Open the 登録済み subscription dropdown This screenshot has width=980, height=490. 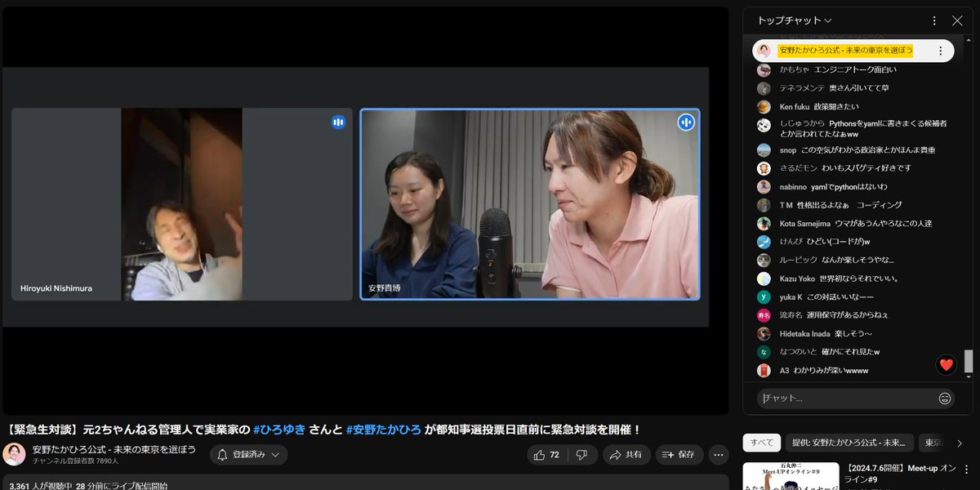pyautogui.click(x=248, y=455)
